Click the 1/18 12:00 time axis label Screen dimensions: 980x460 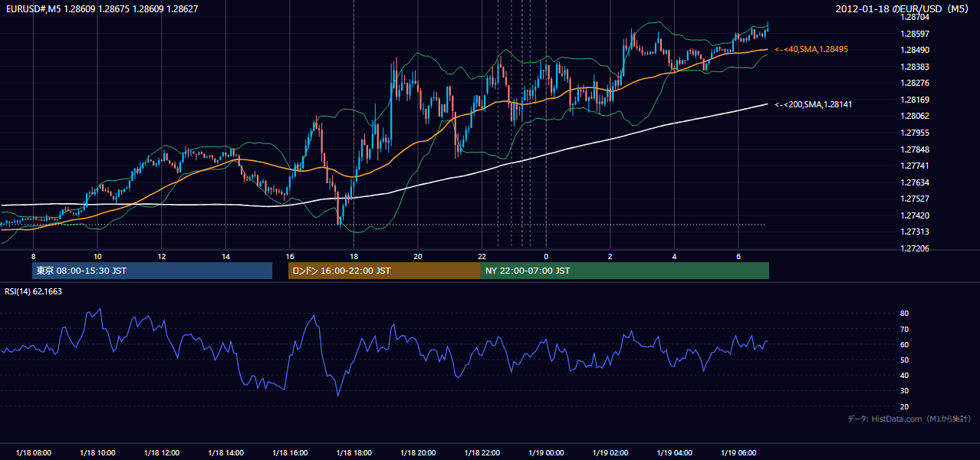tap(162, 453)
